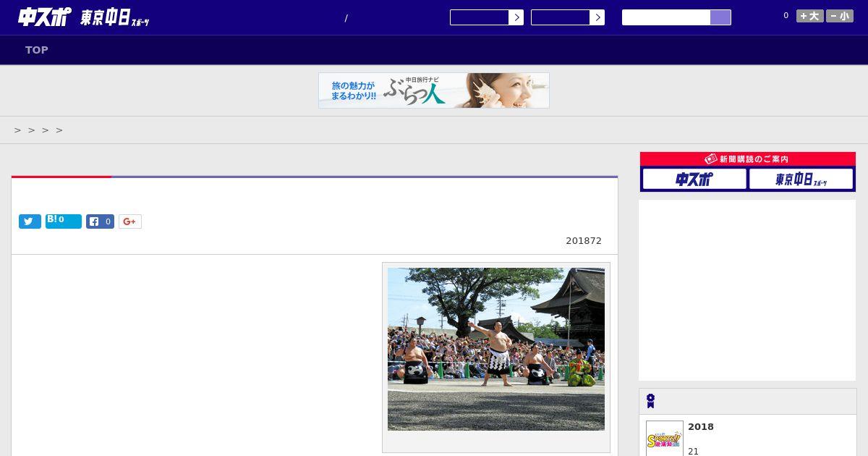Click the article date 201872
This screenshot has width=868, height=456.
click(x=584, y=241)
